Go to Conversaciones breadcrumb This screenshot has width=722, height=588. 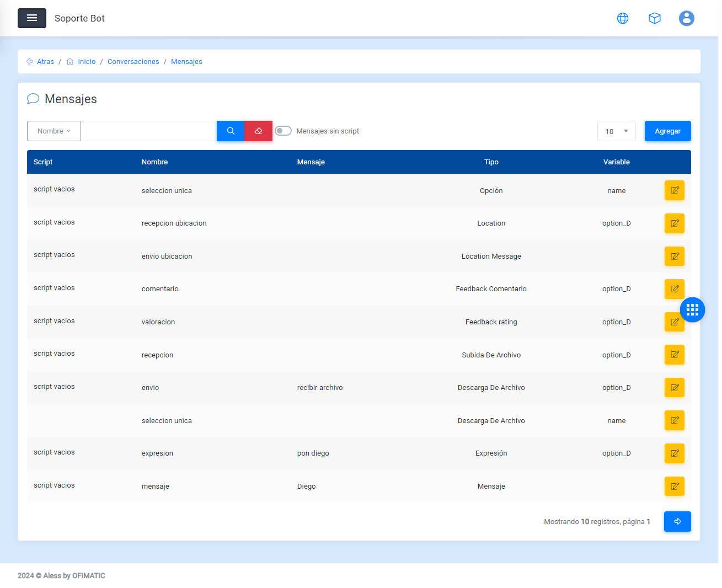click(x=133, y=62)
